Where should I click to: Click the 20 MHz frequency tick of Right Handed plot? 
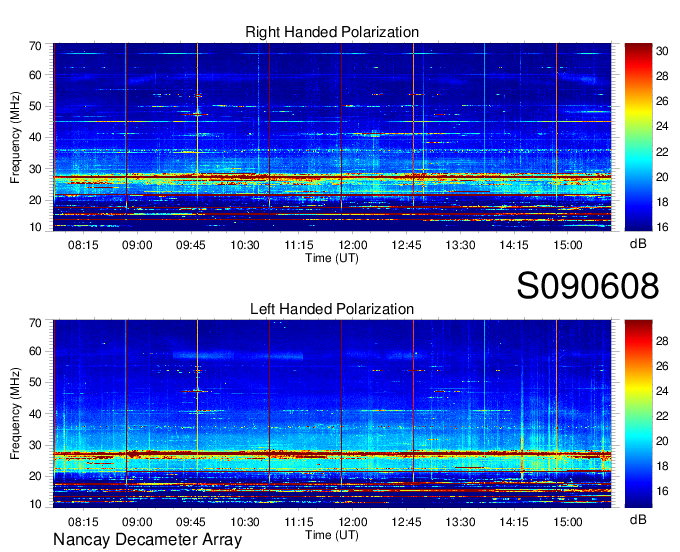pos(36,200)
